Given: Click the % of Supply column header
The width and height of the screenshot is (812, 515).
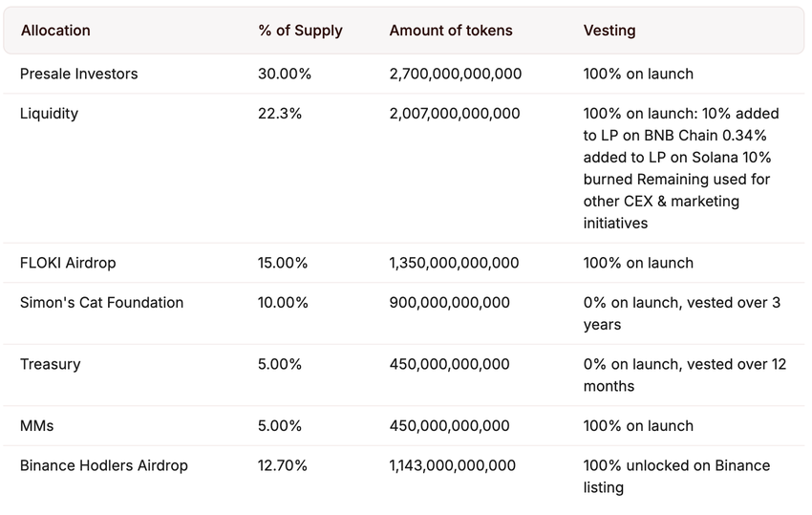Looking at the screenshot, I should [300, 31].
